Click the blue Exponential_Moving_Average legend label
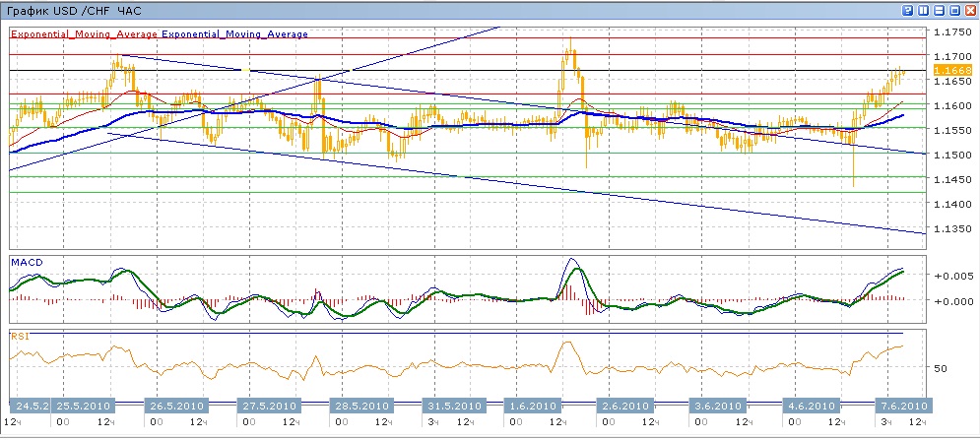Screen dimensions: 980x440 pyautogui.click(x=234, y=33)
